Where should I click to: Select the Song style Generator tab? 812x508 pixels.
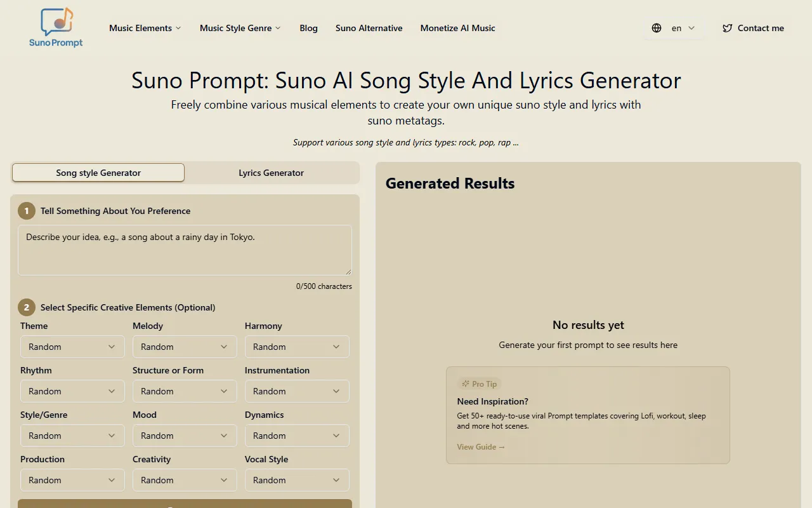tap(98, 173)
